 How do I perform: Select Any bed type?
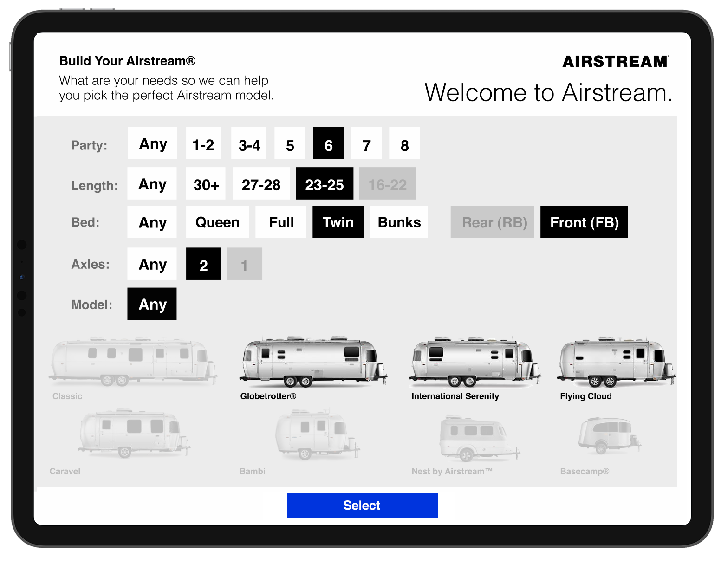pos(152,222)
